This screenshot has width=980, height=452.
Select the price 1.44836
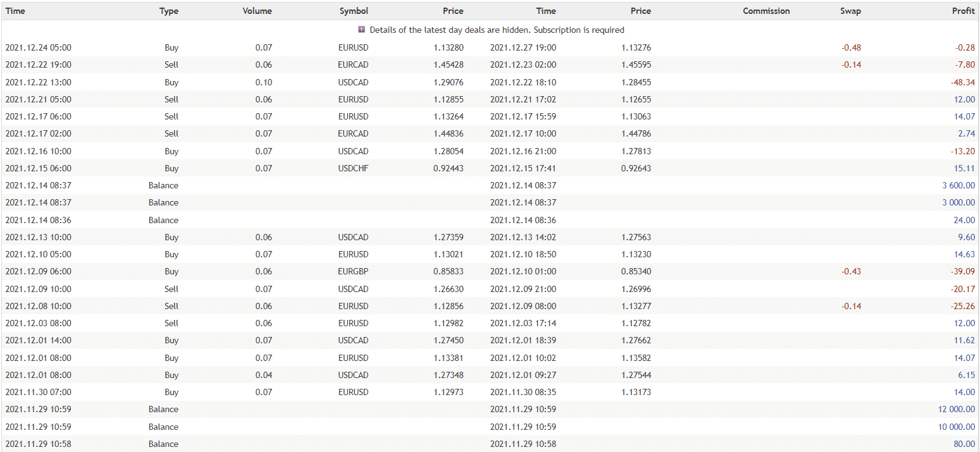tap(449, 133)
